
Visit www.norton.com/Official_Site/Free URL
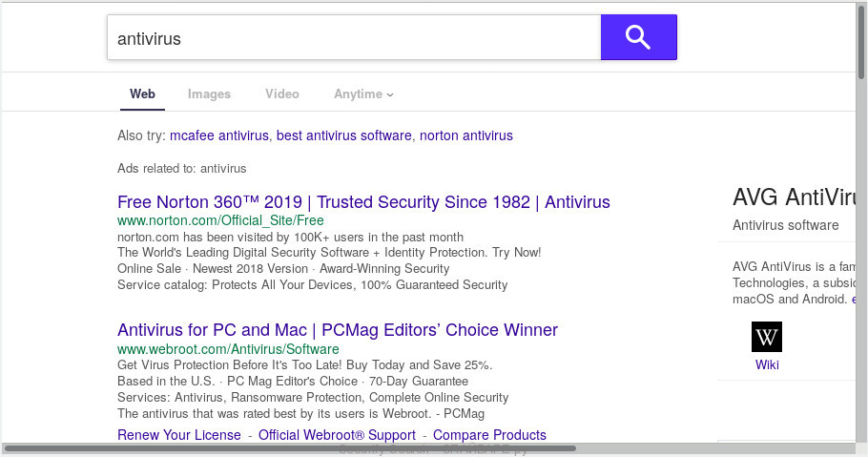coord(220,220)
